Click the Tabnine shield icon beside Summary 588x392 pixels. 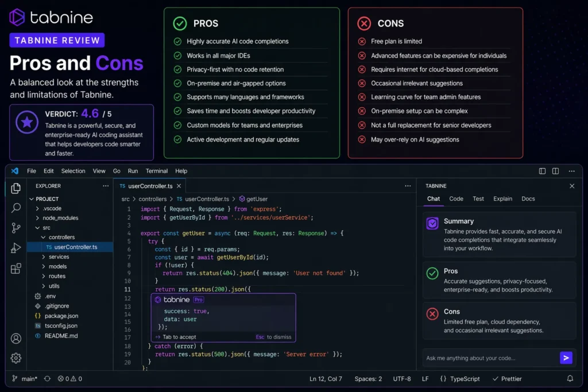432,223
